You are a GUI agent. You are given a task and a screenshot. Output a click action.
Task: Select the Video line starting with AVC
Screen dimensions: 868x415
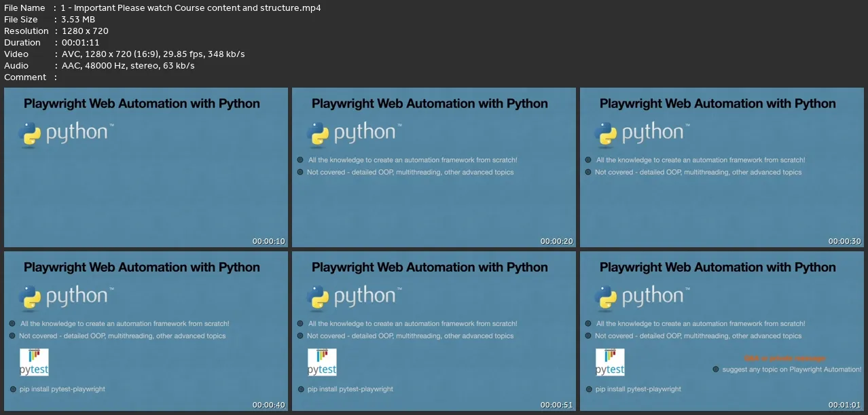[153, 54]
